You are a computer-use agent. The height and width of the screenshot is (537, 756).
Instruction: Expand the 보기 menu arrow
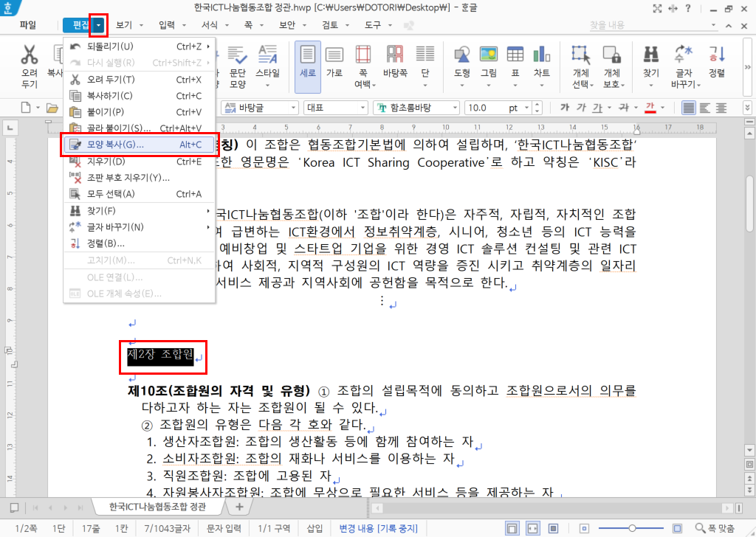[x=141, y=25]
